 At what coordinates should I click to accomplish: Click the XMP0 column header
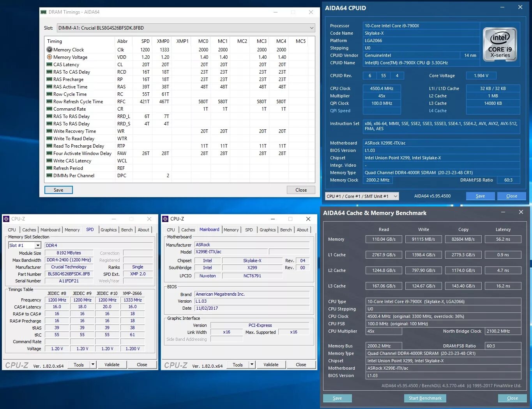(163, 41)
